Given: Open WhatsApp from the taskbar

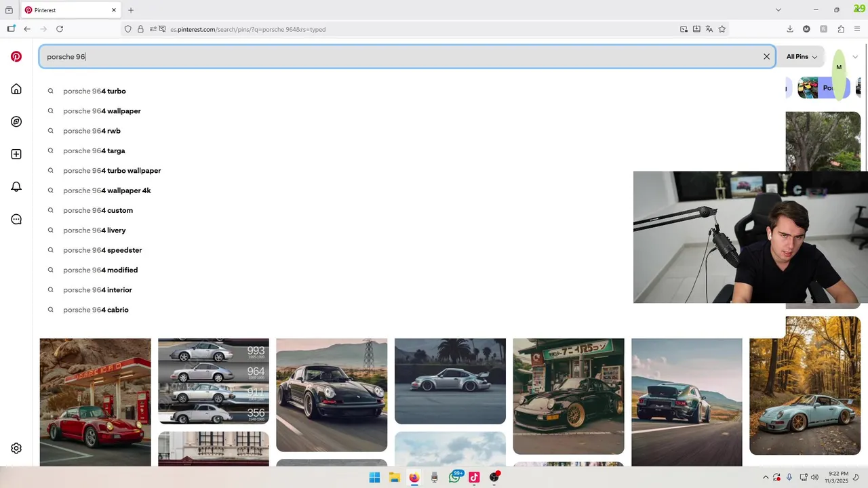Looking at the screenshot, I should coord(454,477).
